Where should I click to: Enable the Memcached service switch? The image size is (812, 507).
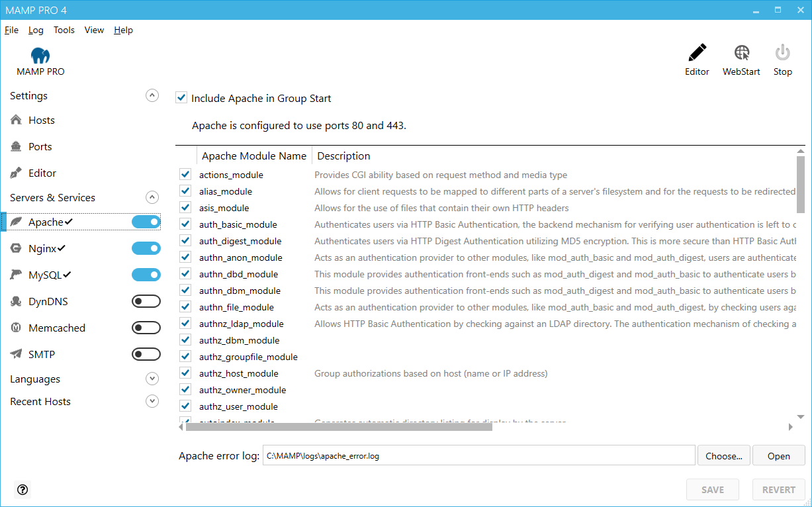(x=146, y=328)
